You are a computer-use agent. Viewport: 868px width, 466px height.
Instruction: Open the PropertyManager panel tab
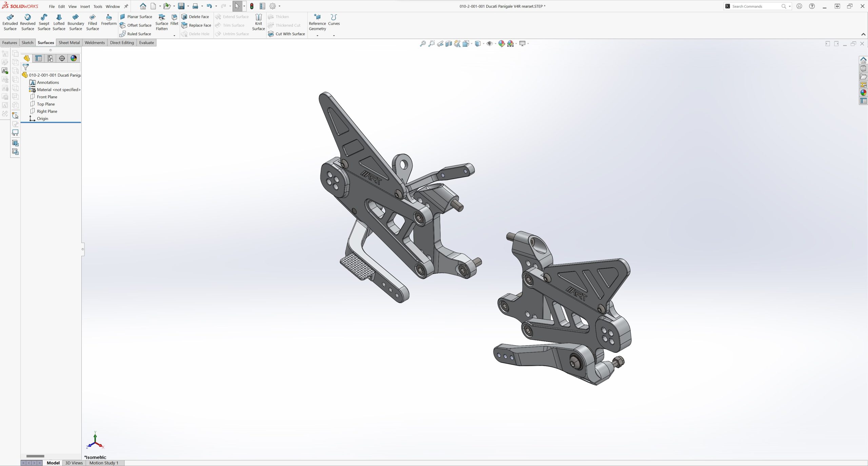point(38,58)
